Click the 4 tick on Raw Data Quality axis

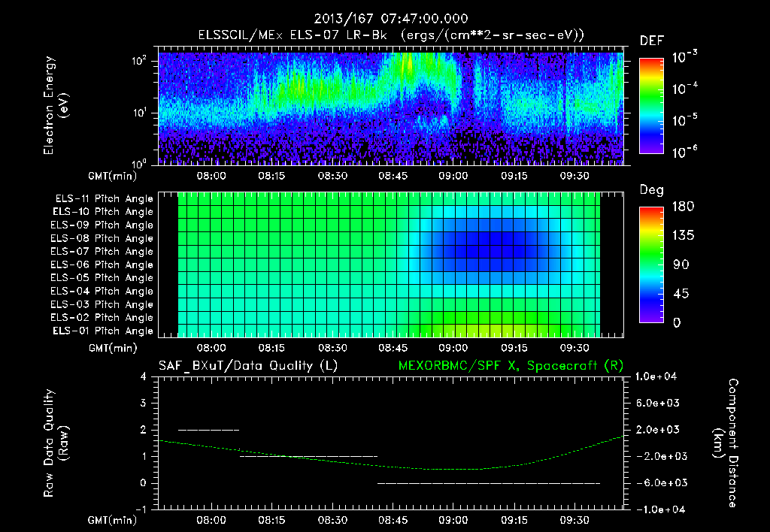point(144,376)
